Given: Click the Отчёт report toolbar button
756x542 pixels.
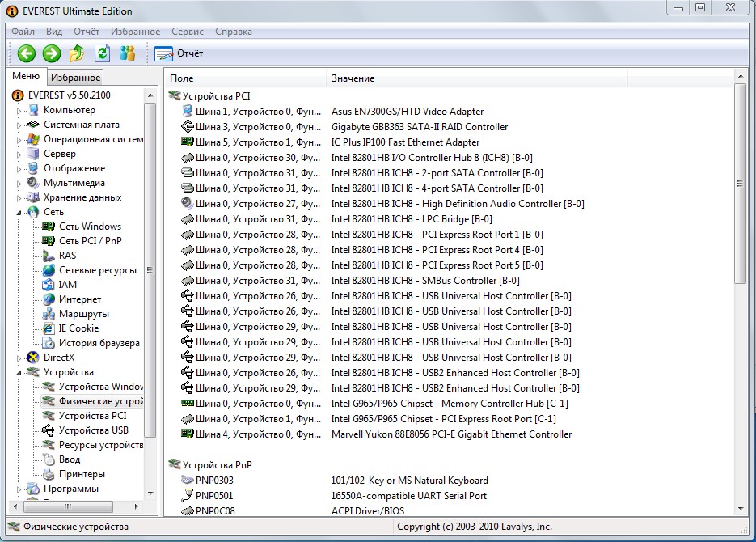Looking at the screenshot, I should [x=179, y=53].
